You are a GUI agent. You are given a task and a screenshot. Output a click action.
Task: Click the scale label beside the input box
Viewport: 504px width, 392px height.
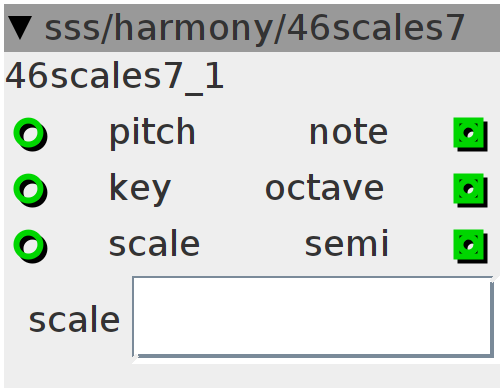pos(74,319)
